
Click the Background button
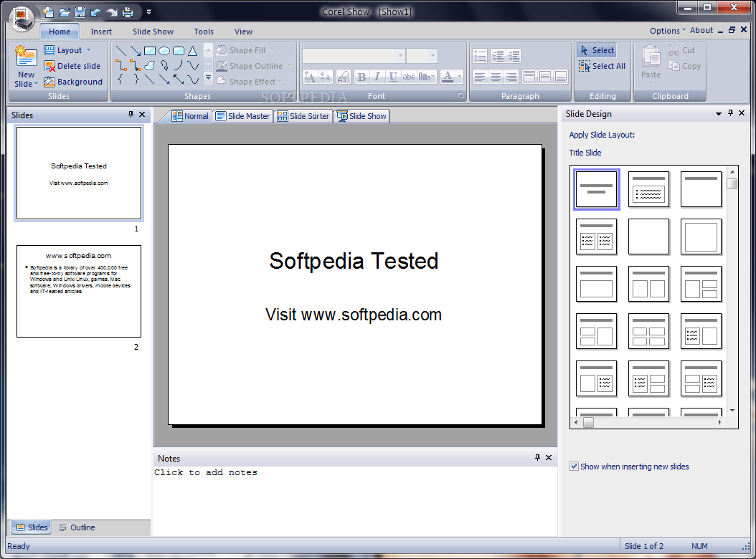tap(73, 82)
